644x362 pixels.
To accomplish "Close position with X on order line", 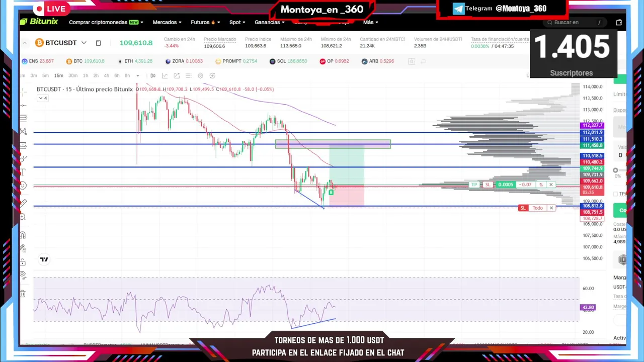I will 551,185.
